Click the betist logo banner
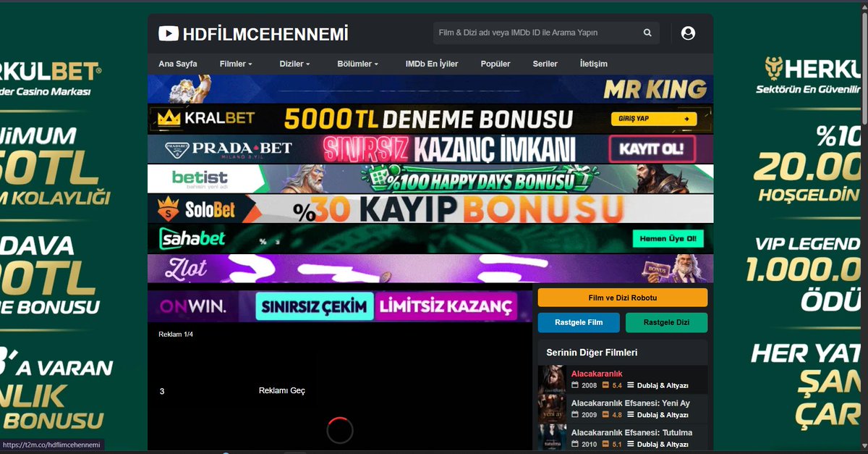The image size is (868, 454). coord(200,178)
